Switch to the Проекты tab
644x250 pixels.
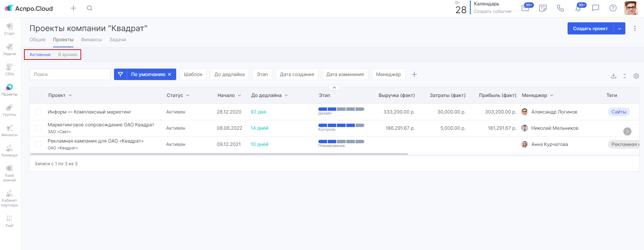63,40
